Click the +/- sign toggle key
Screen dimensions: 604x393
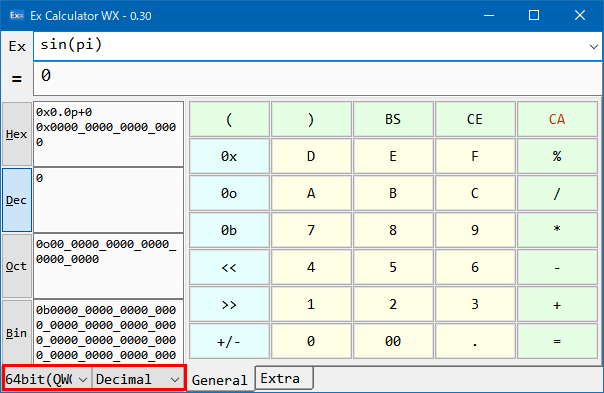click(x=229, y=341)
